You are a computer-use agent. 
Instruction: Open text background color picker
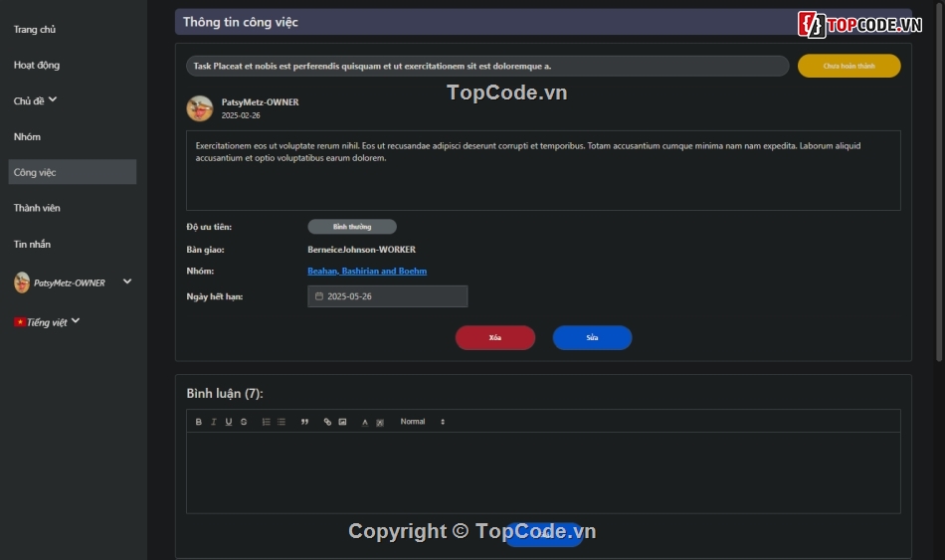[x=380, y=422]
